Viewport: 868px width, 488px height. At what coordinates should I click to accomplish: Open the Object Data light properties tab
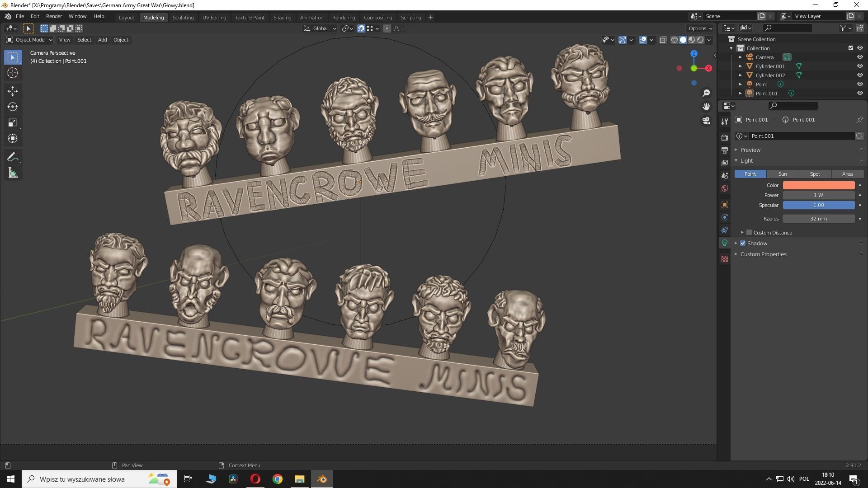pos(725,243)
